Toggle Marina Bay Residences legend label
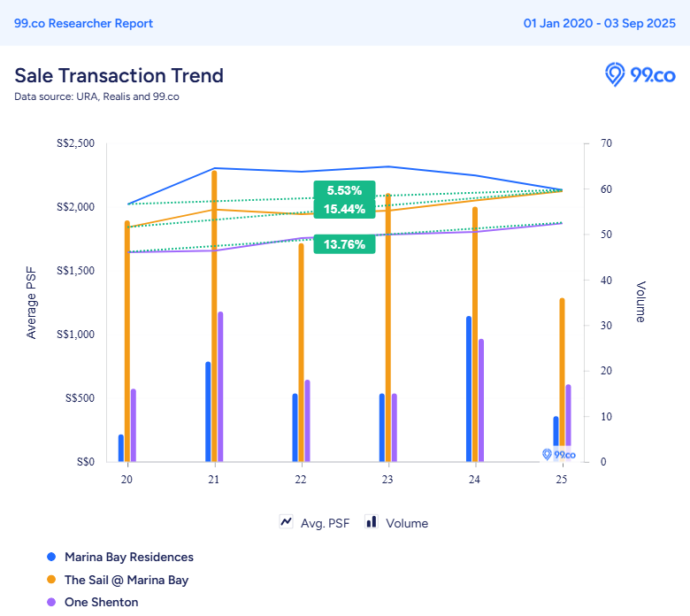The width and height of the screenshot is (690, 616). (128, 557)
